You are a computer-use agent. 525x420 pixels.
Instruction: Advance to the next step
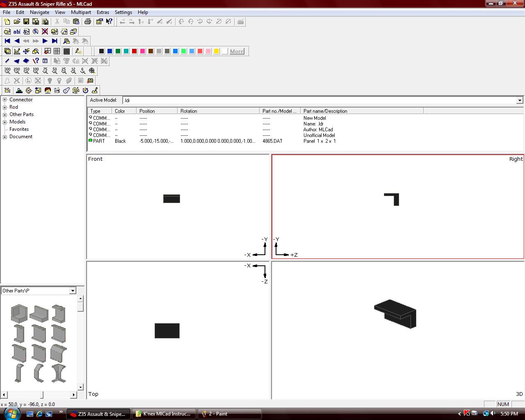coord(45,41)
